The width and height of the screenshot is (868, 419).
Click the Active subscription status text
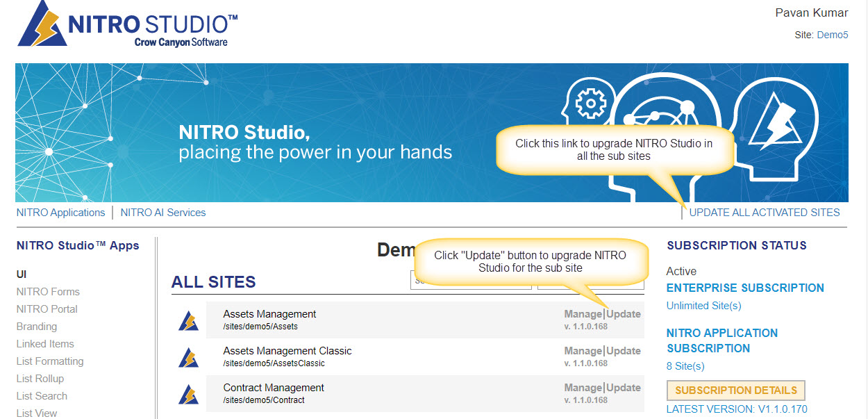coord(681,271)
